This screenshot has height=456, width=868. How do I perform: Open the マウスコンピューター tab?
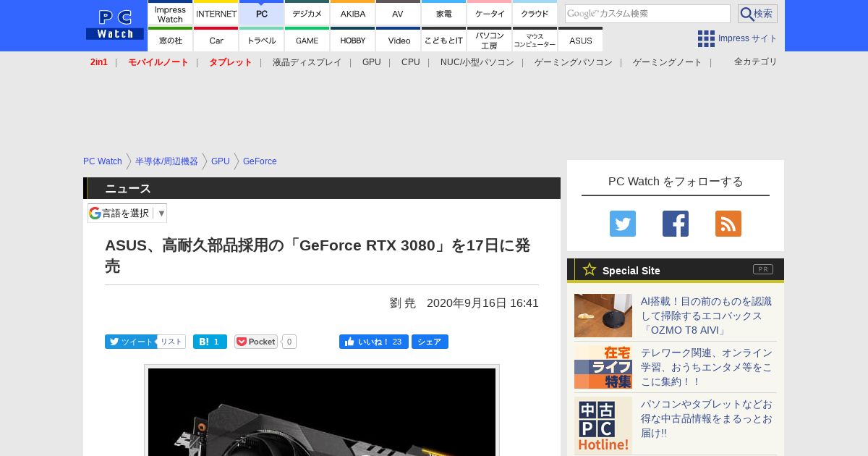click(535, 40)
